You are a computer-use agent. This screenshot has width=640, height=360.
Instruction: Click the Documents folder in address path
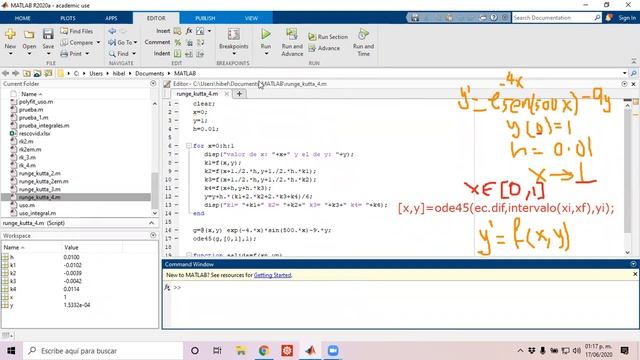pyautogui.click(x=149, y=73)
